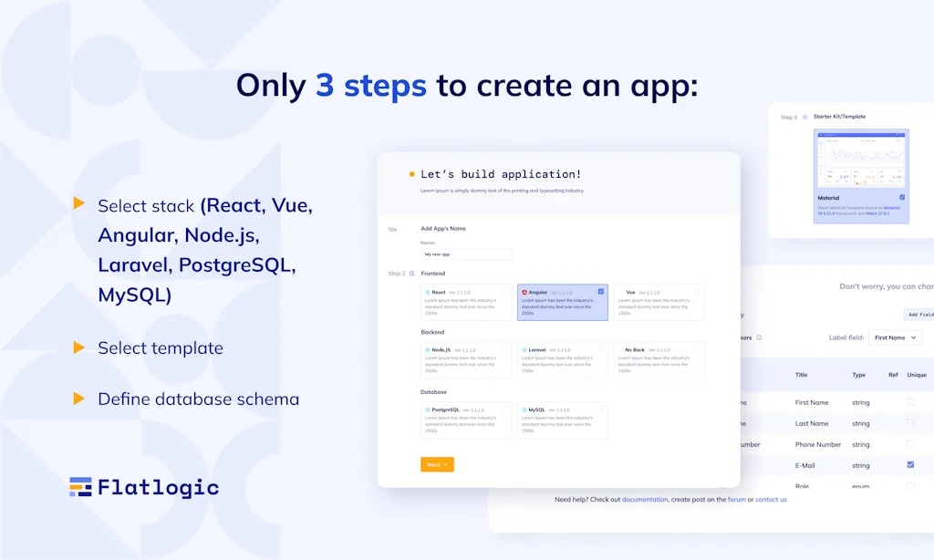Image resolution: width=934 pixels, height=560 pixels.
Task: Click the Node.JS backend icon
Action: [428, 349]
